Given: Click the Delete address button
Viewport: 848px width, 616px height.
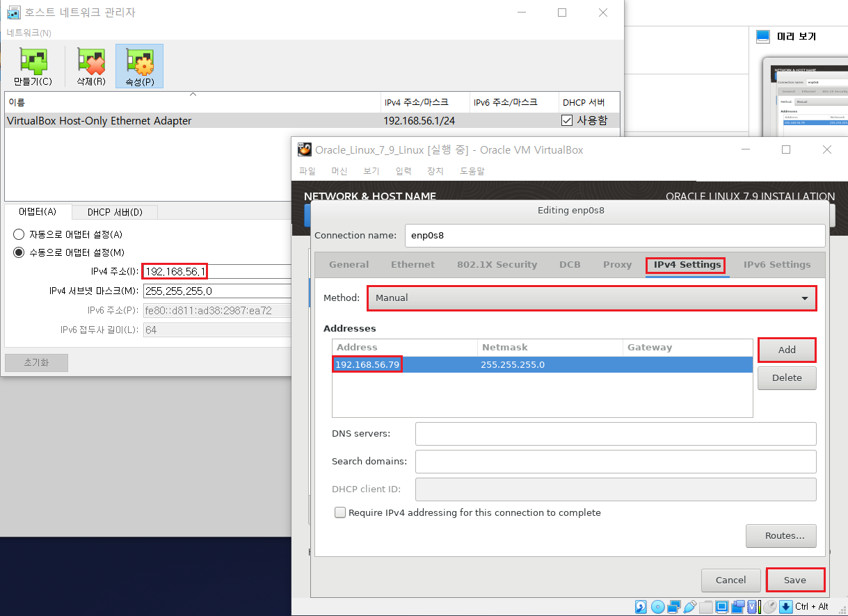Looking at the screenshot, I should pyautogui.click(x=787, y=378).
